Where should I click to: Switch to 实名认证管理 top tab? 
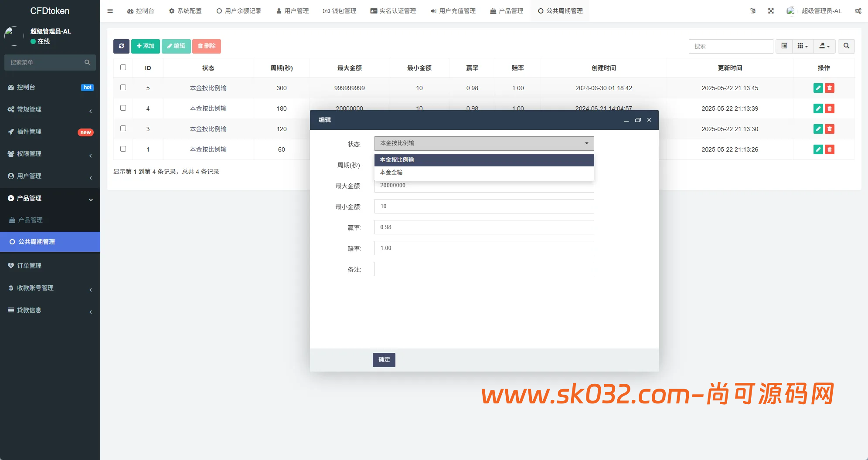point(393,11)
